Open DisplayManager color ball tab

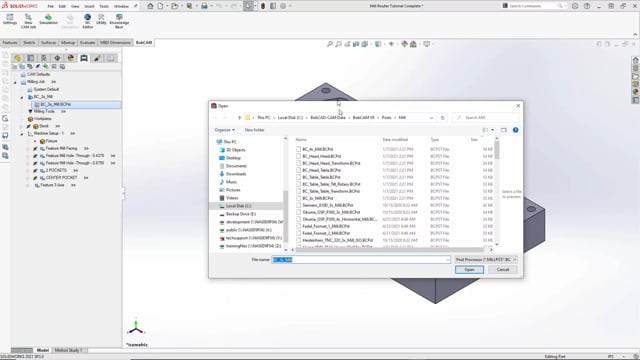click(71, 58)
